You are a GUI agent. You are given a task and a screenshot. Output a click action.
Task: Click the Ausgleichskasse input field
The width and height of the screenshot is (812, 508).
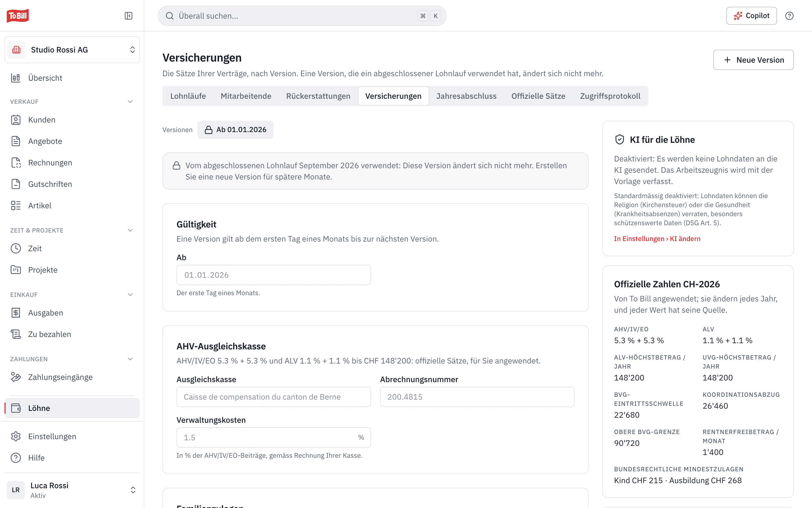(273, 397)
